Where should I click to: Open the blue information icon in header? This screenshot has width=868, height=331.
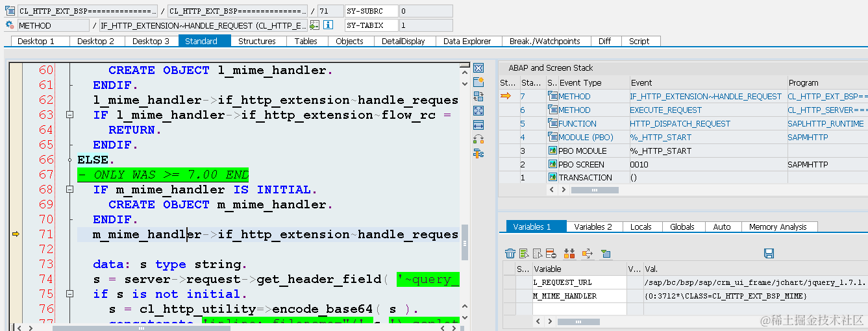[329, 25]
